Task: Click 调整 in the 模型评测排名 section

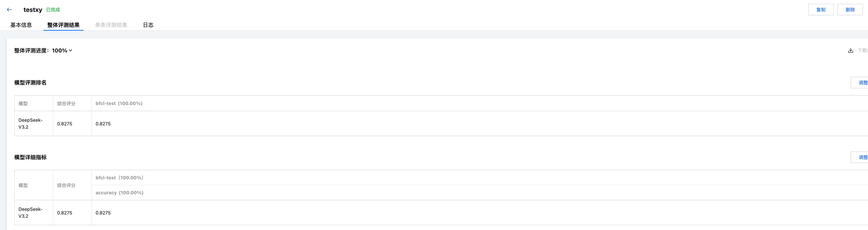Action: coord(862,83)
